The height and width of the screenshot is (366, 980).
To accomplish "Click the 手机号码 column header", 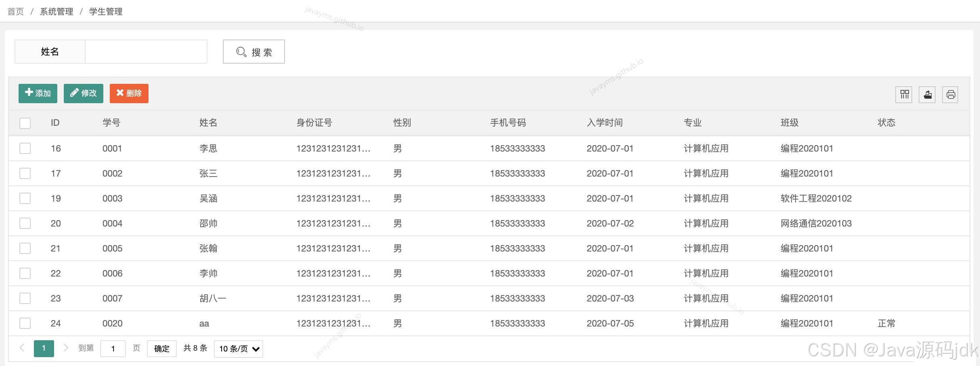I will (508, 123).
